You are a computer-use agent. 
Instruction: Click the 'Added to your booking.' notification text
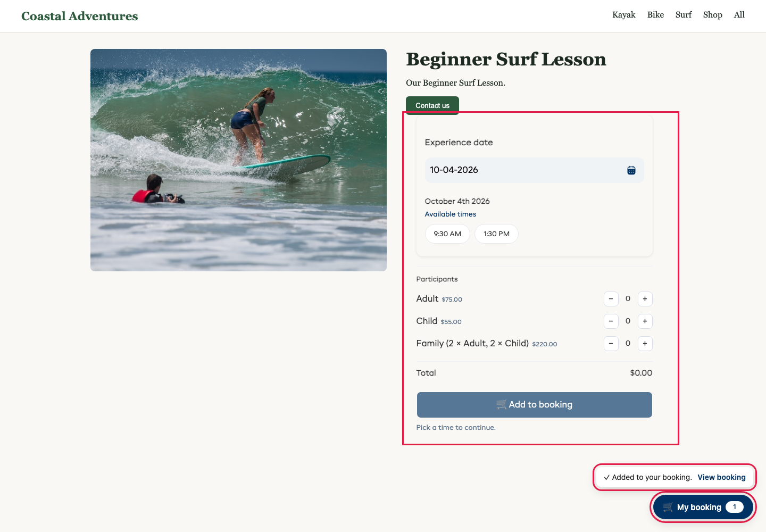(652, 477)
